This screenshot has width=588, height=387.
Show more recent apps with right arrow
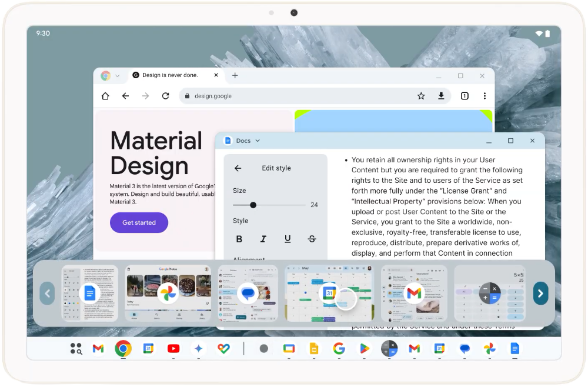click(x=540, y=293)
